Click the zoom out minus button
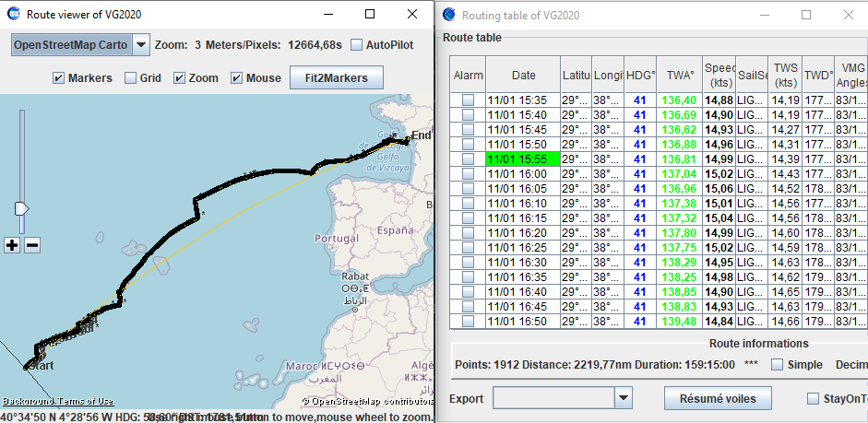The height and width of the screenshot is (423, 868). click(x=31, y=245)
